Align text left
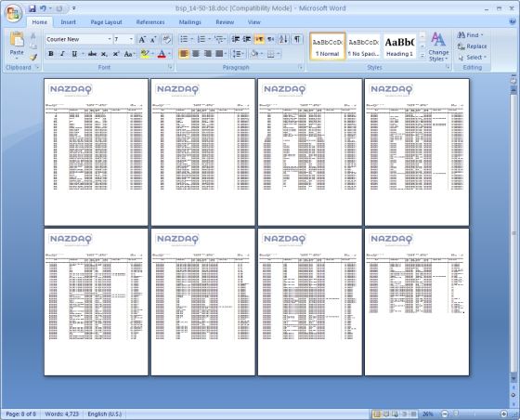 pyautogui.click(x=184, y=53)
